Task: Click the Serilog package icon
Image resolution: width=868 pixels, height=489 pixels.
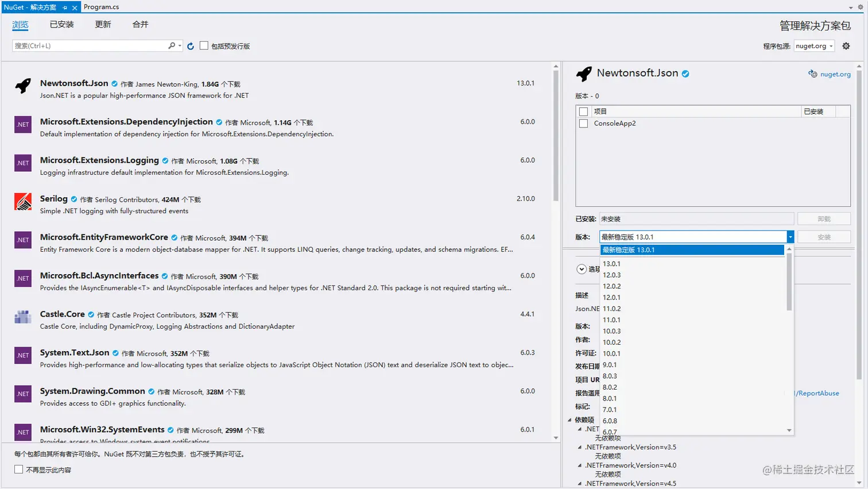Action: (23, 202)
